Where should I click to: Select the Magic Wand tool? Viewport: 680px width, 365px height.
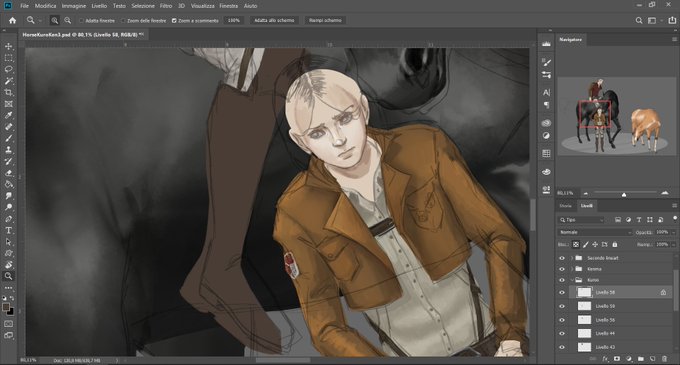pyautogui.click(x=8, y=81)
